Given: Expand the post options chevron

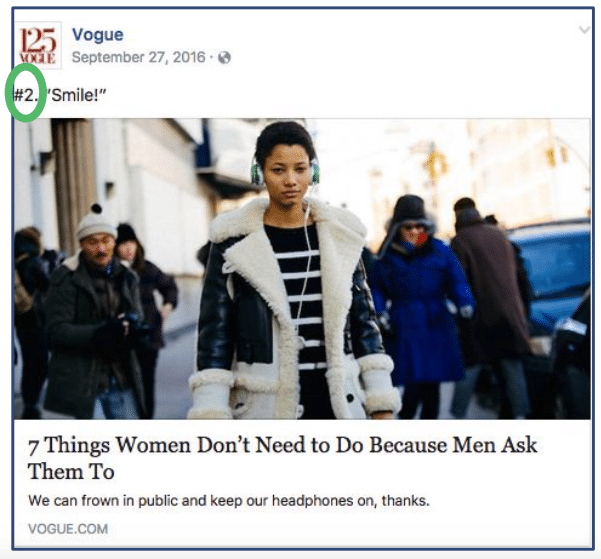Looking at the screenshot, I should 584,30.
